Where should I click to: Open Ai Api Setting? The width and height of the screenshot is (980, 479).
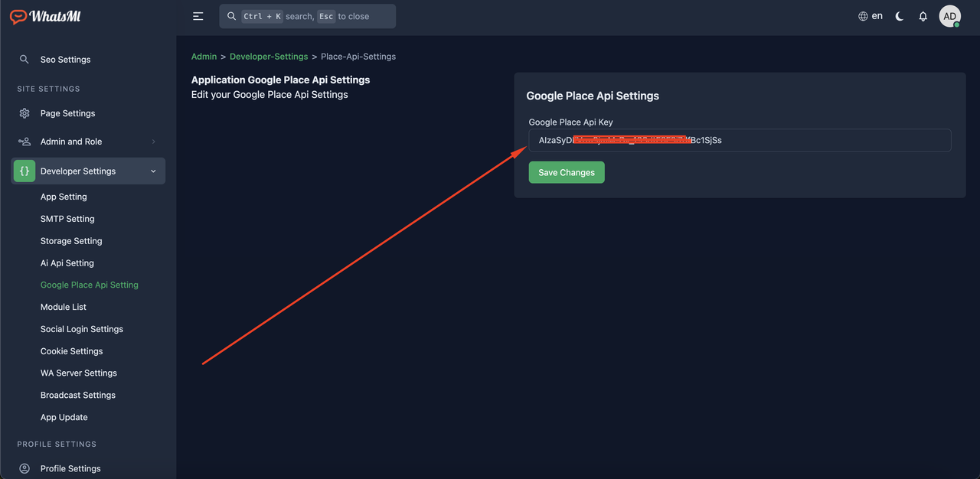[67, 263]
